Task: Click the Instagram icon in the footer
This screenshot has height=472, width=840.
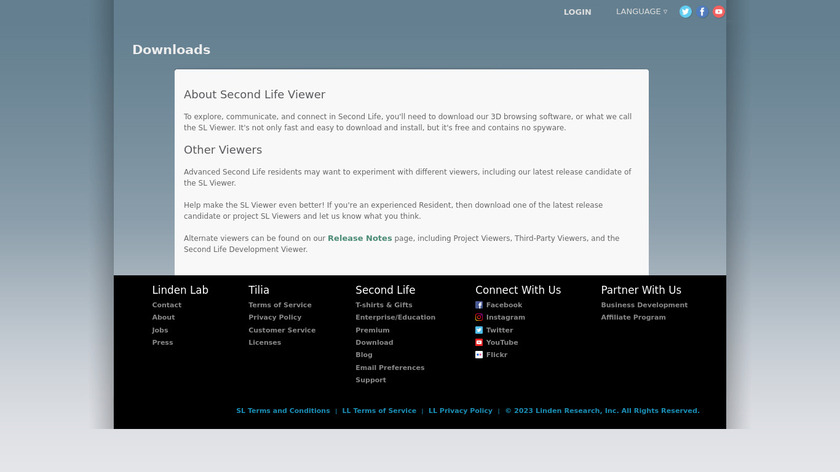Action: (479, 317)
